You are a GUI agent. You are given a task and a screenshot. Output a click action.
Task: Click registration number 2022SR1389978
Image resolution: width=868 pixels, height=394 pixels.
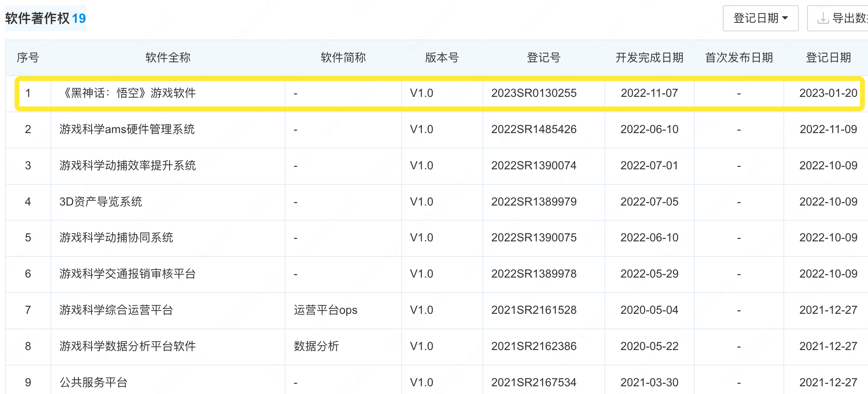[x=534, y=274]
